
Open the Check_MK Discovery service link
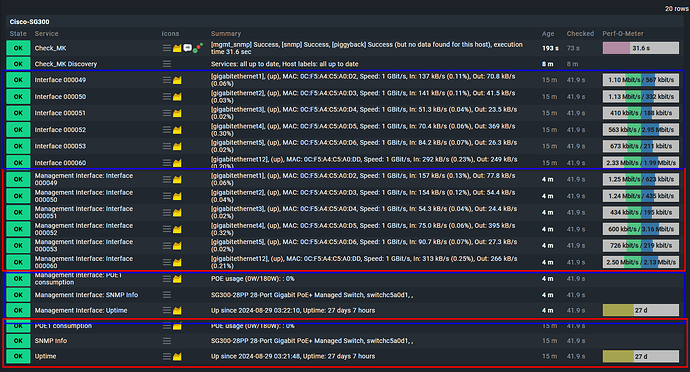pyautogui.click(x=66, y=64)
